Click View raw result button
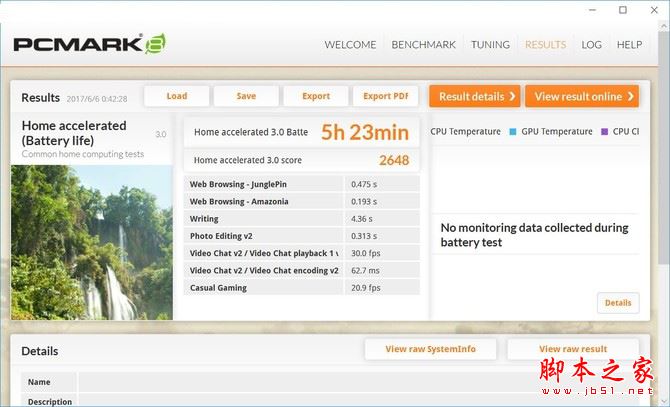670x407 pixels. pos(573,349)
